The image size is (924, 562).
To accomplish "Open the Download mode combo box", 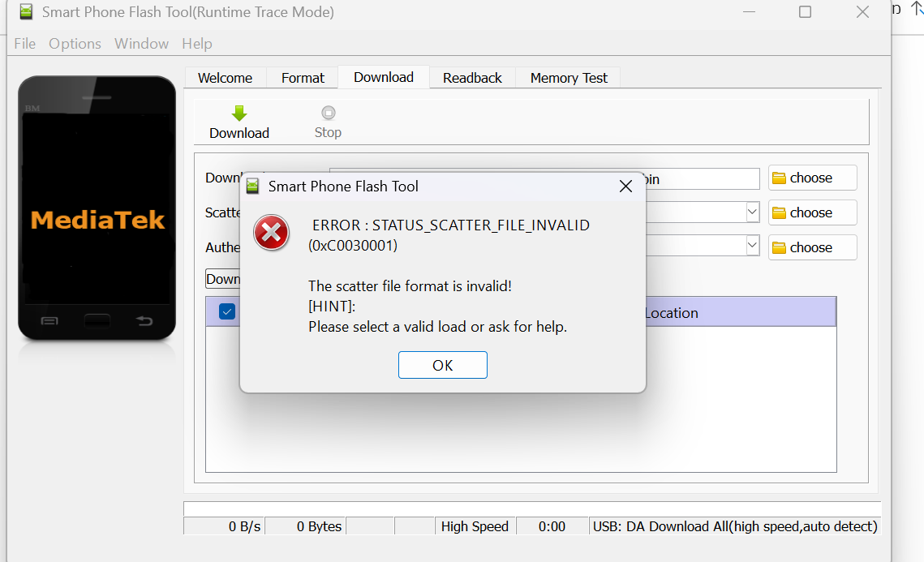I will [x=223, y=279].
